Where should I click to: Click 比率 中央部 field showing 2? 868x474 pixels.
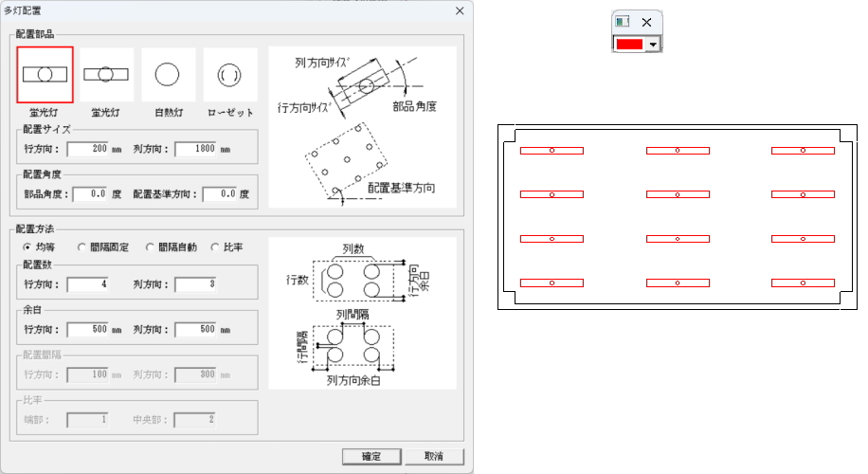(195, 420)
